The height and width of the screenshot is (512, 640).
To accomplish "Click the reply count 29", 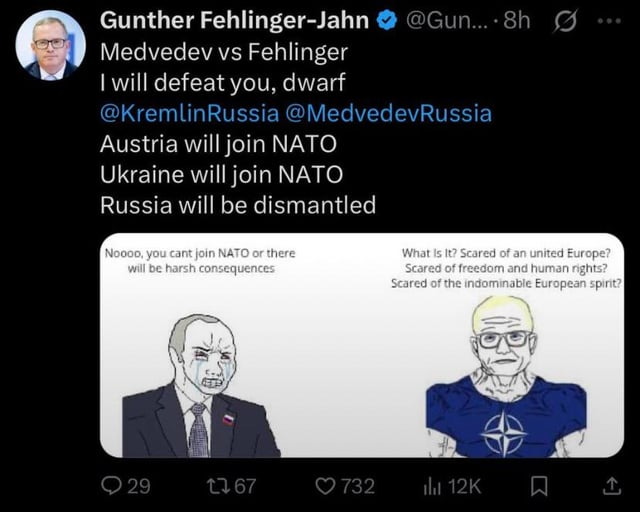I will pos(139,486).
